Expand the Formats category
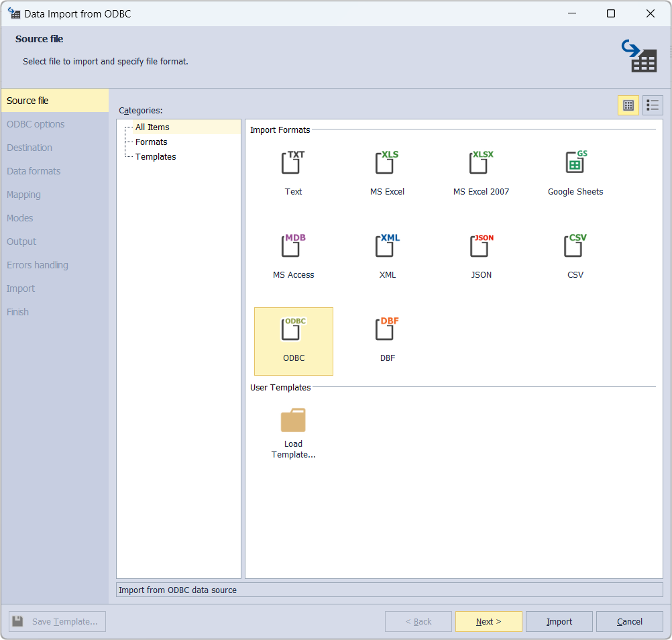This screenshot has height=640, width=672. tap(151, 142)
